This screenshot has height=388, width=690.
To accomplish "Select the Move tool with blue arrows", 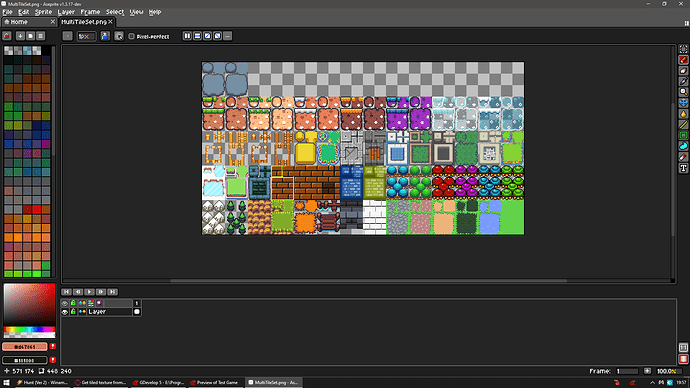I will click(683, 103).
